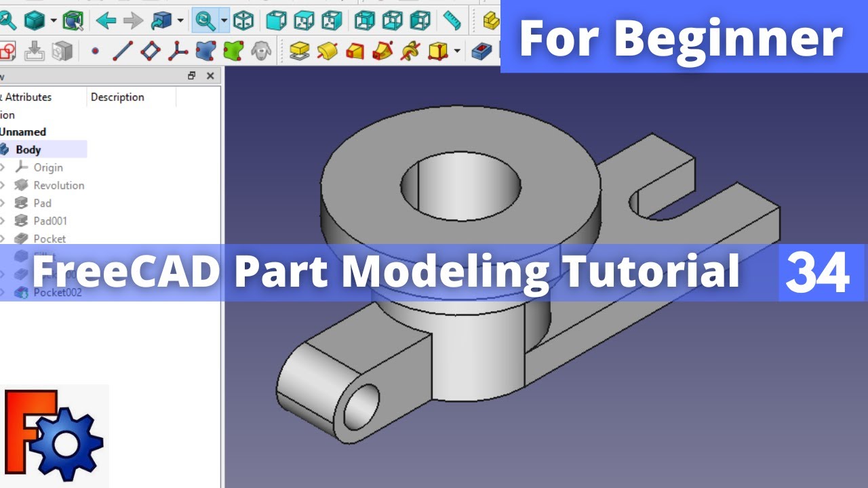The image size is (868, 488).
Task: Go back with the left arrow
Action: (106, 21)
